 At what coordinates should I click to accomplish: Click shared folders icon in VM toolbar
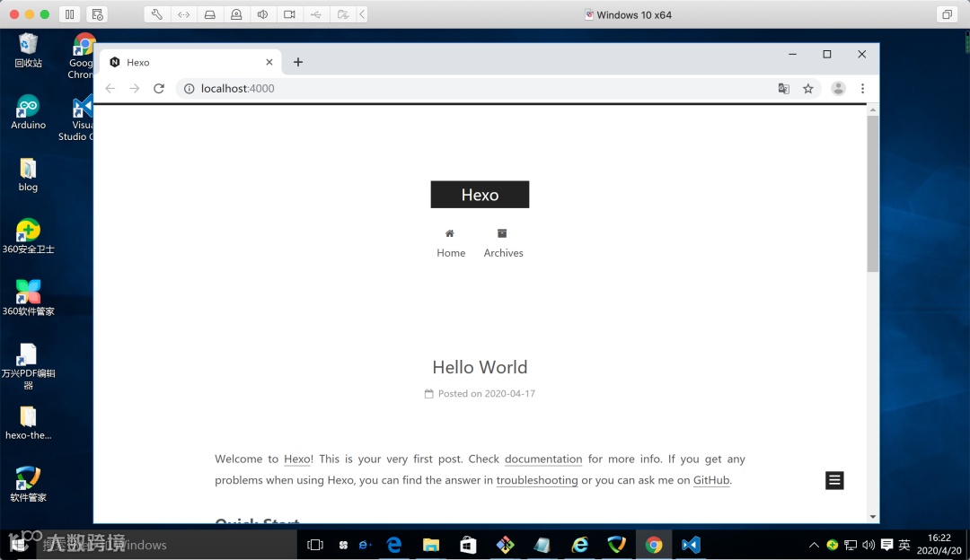tap(343, 14)
